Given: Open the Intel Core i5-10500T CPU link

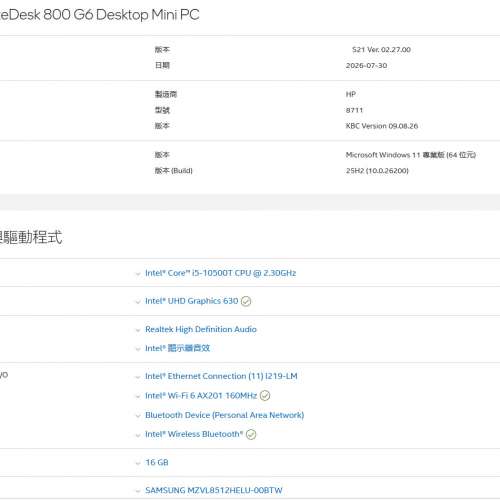Looking at the screenshot, I should (x=221, y=273).
